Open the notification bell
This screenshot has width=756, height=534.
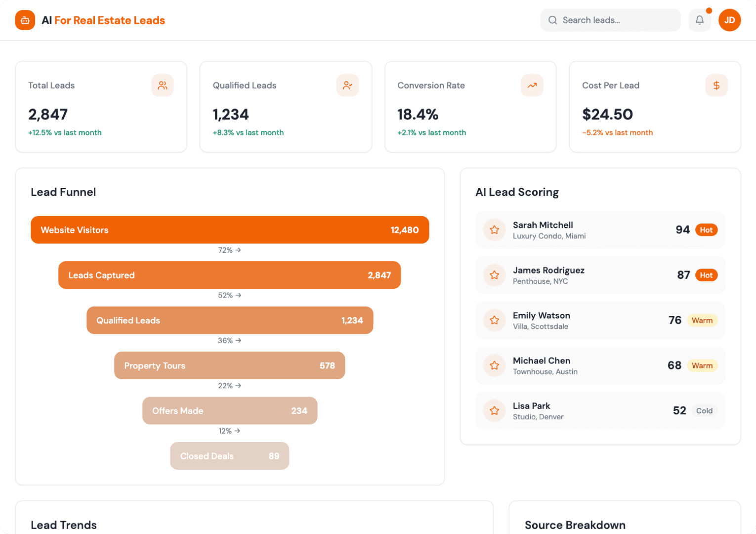[699, 20]
